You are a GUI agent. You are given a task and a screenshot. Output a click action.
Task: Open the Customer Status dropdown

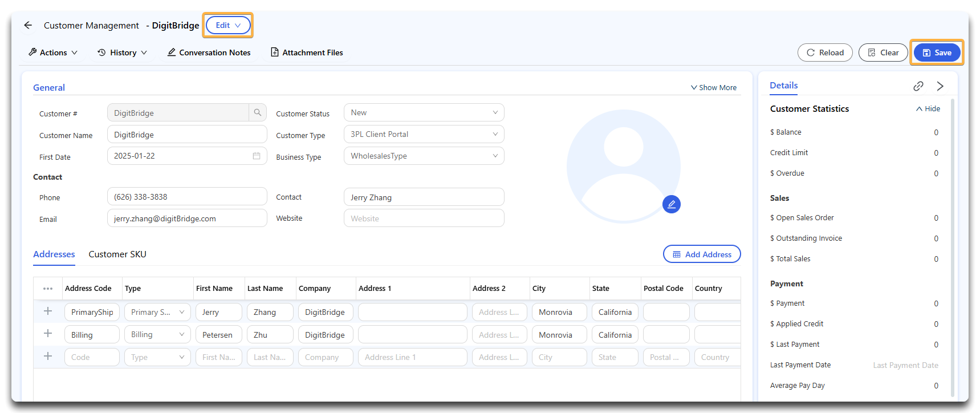pyautogui.click(x=424, y=112)
